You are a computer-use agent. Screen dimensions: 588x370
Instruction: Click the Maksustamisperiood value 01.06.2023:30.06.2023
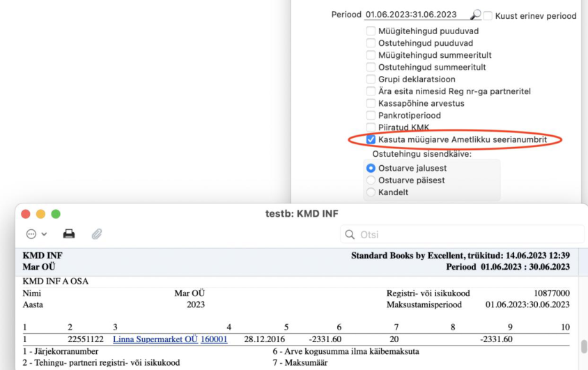coord(527,305)
